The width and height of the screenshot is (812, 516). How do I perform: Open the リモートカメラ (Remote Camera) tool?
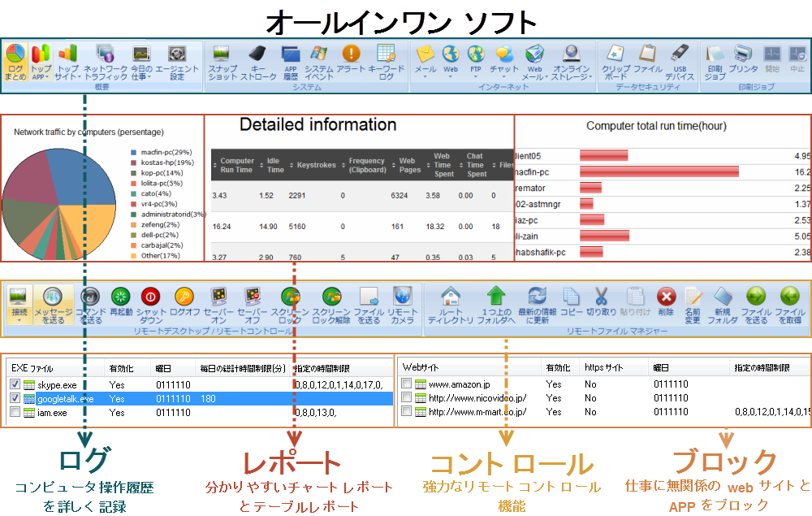[x=402, y=303]
